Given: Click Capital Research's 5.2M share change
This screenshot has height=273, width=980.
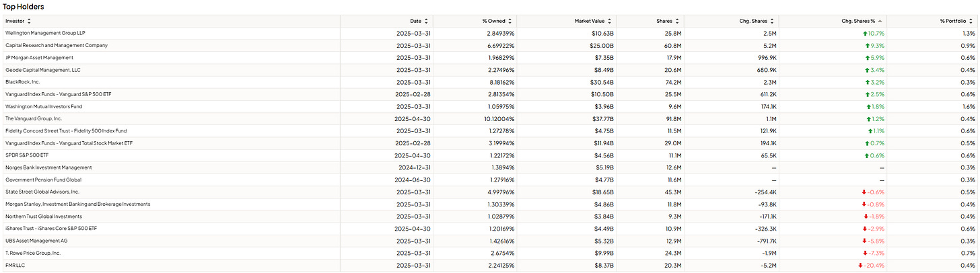Looking at the screenshot, I should (x=771, y=45).
